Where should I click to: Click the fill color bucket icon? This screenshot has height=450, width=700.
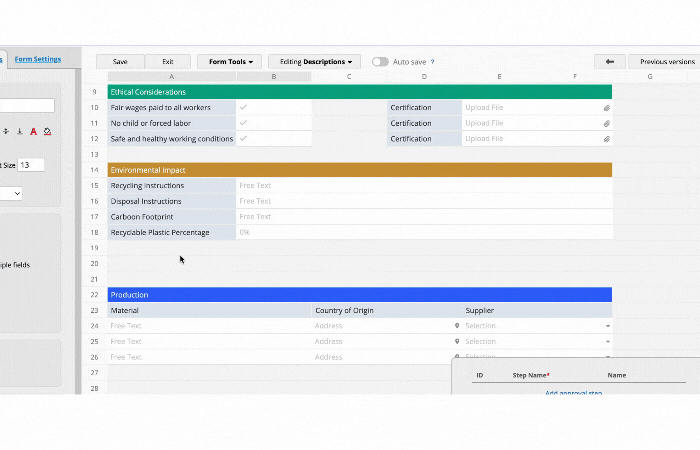[47, 131]
